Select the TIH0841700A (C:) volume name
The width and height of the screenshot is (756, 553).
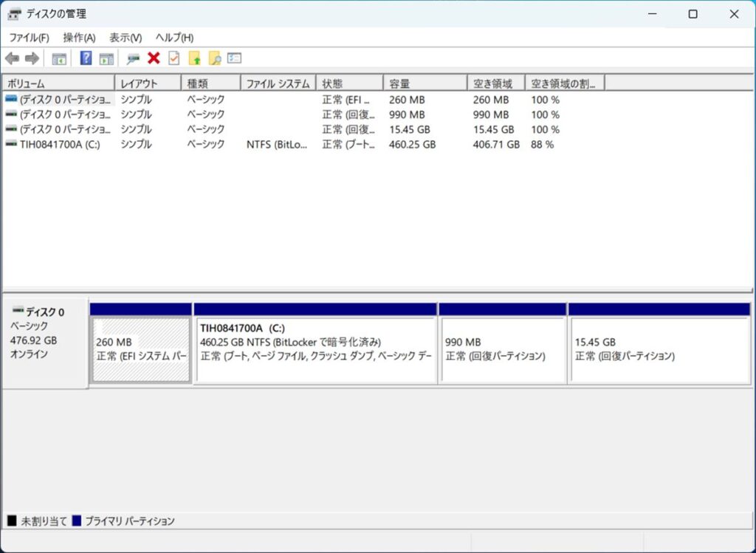[x=60, y=145]
